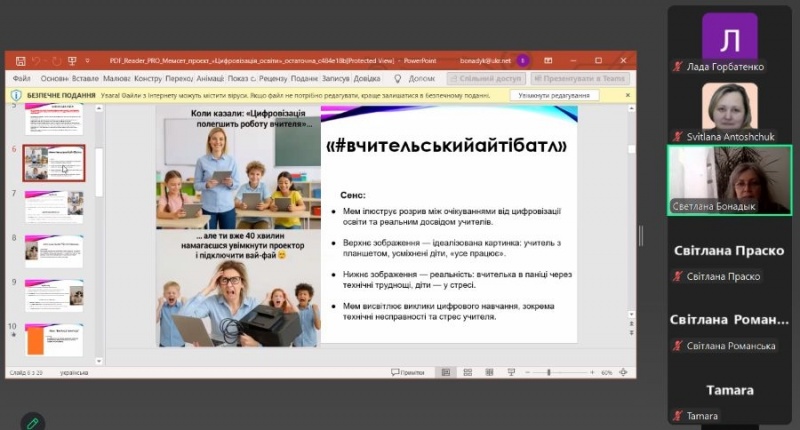Open the Файл menu
This screenshot has height=430, width=800.
[21, 79]
